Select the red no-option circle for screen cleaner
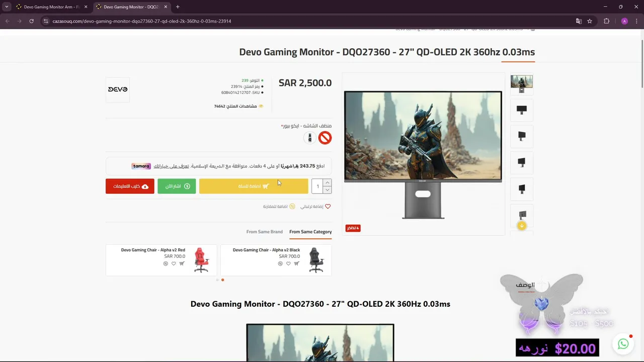The height and width of the screenshot is (362, 644). [325, 138]
